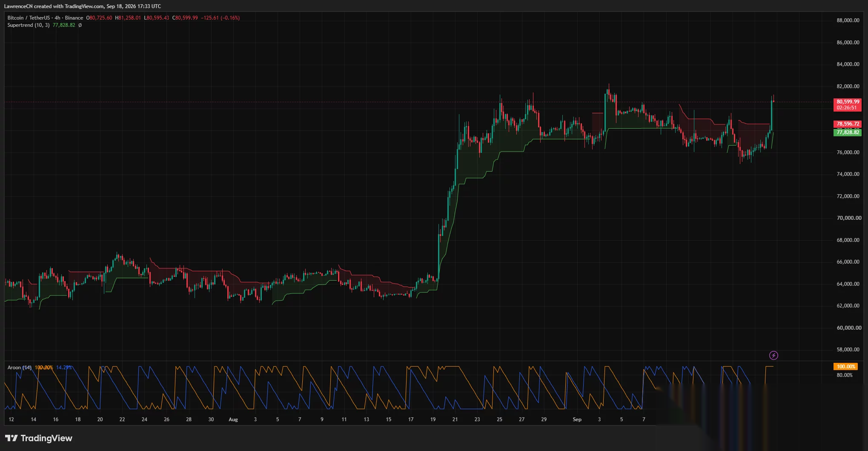Click the 72,000.00 price scale label
The width and height of the screenshot is (868, 451).
(848, 196)
